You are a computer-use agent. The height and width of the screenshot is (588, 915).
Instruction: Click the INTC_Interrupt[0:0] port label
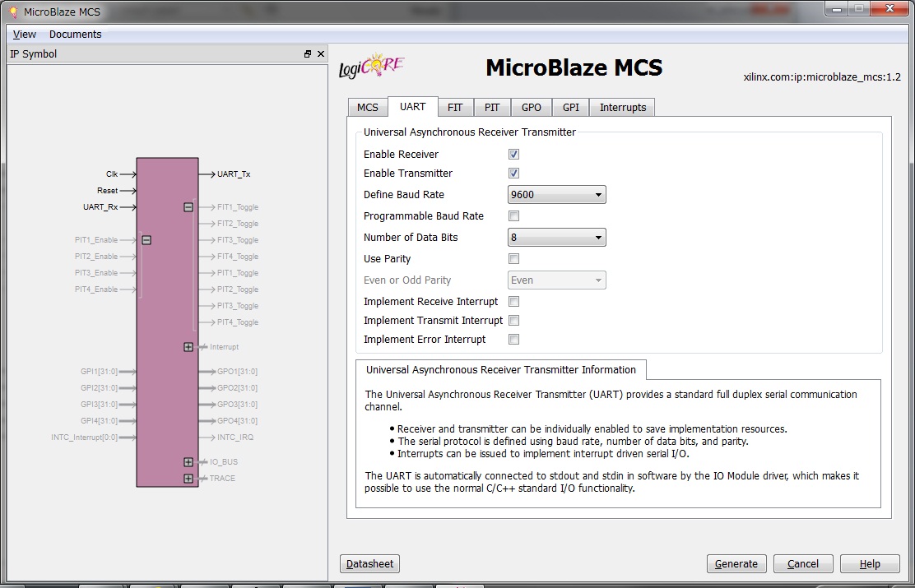[x=84, y=438]
